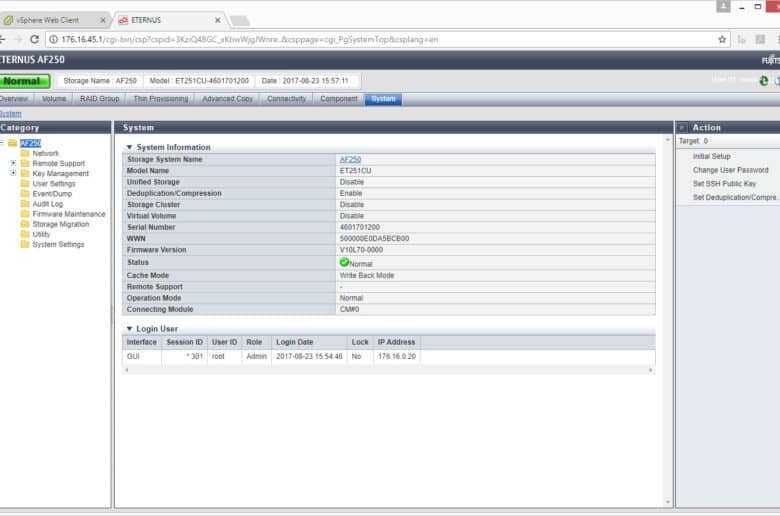This screenshot has height=516, width=780.
Task: Click Set Deduplication/Compression action
Action: (x=735, y=198)
